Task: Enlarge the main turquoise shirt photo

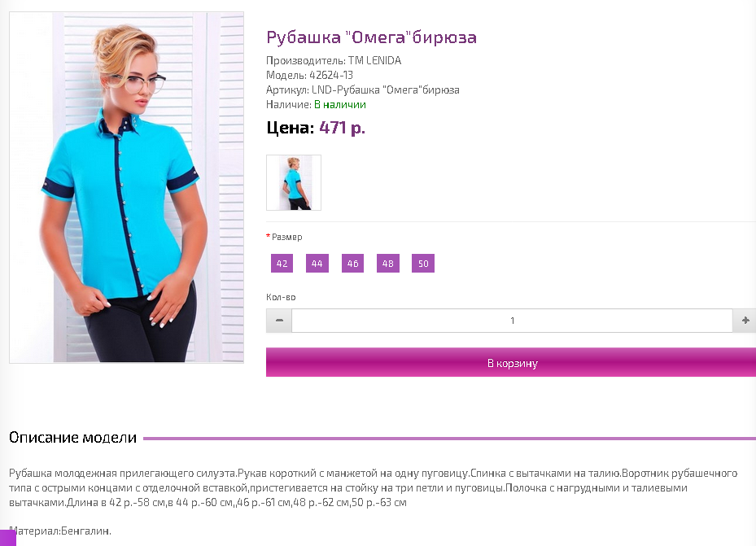Action: (x=126, y=187)
